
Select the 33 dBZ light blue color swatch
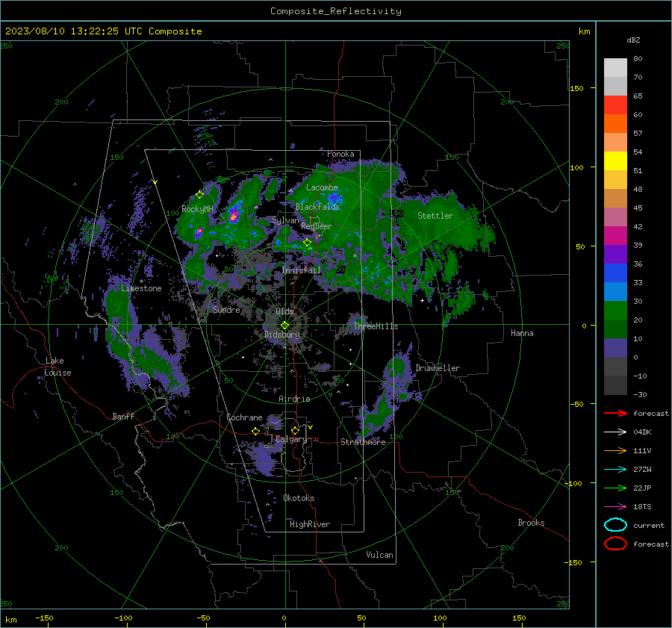pyautogui.click(x=615, y=291)
